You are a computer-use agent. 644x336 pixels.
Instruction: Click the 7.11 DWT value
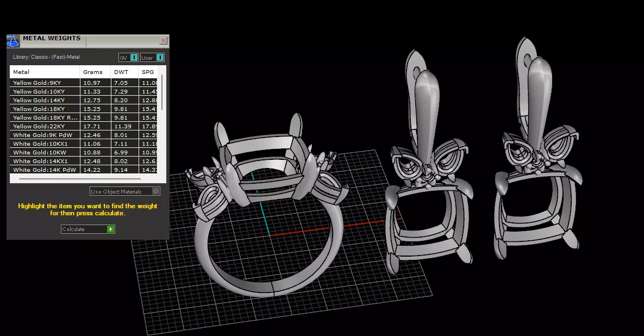121,144
